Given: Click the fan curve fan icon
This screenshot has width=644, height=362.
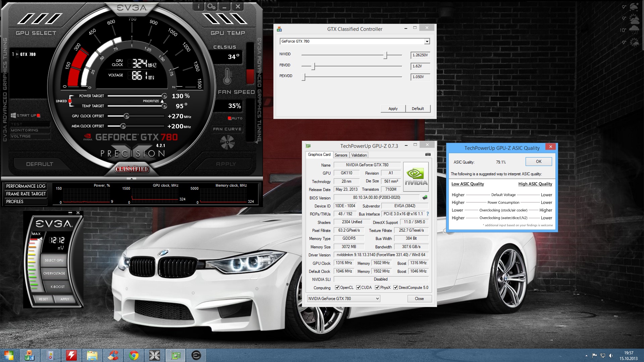Looking at the screenshot, I should pos(227,142).
